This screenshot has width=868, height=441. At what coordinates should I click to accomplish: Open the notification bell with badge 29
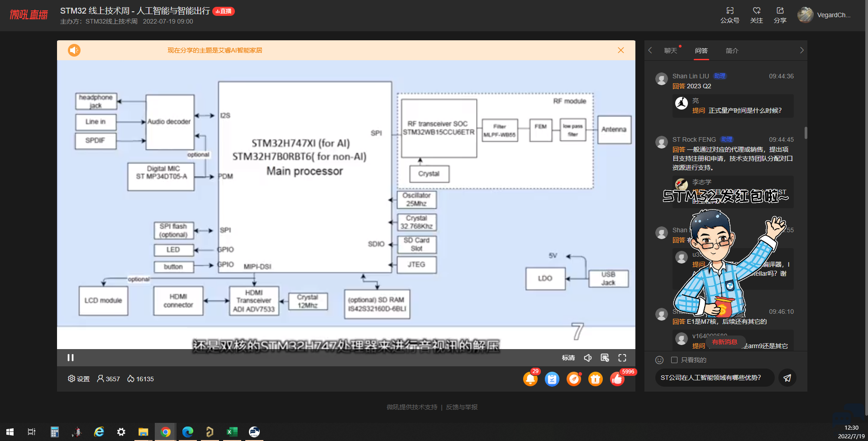[530, 379]
